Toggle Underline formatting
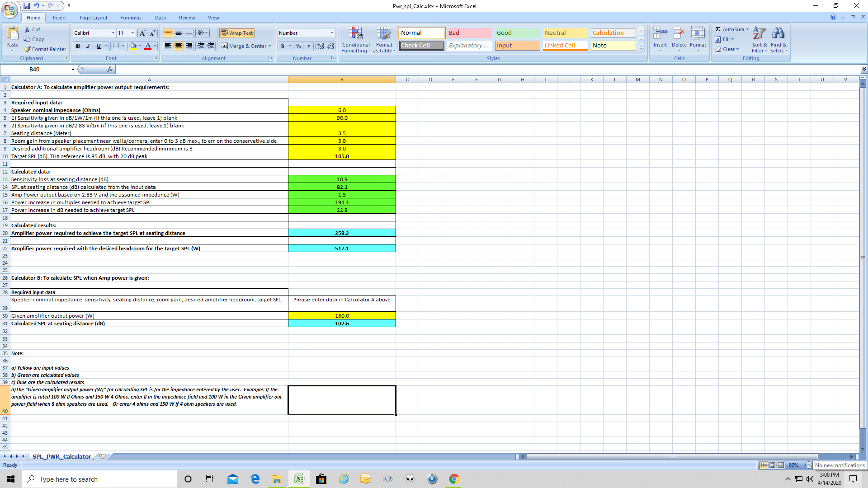The width and height of the screenshot is (868, 488). click(98, 46)
